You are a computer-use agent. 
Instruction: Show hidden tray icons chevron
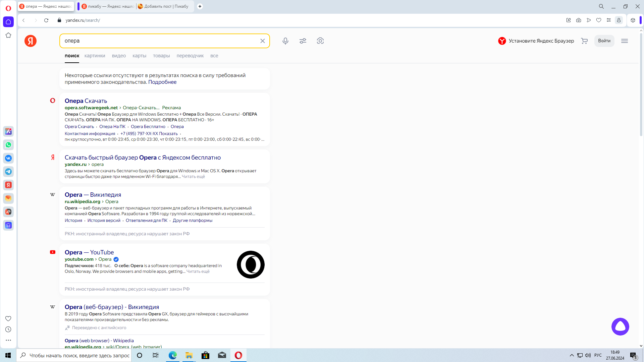point(572,355)
